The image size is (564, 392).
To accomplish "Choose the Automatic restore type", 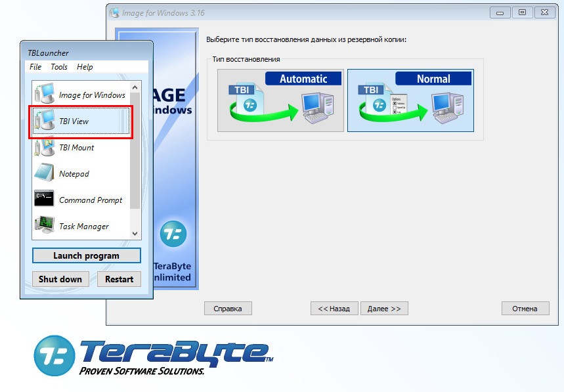I will (280, 100).
